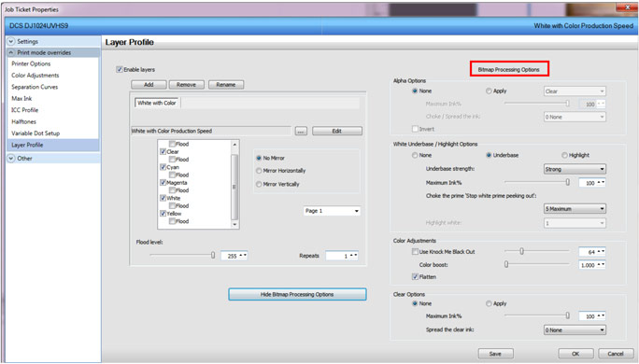Screen dimensions: 639x364
Task: Uncheck the Yellow channel checkbox
Action: click(163, 214)
